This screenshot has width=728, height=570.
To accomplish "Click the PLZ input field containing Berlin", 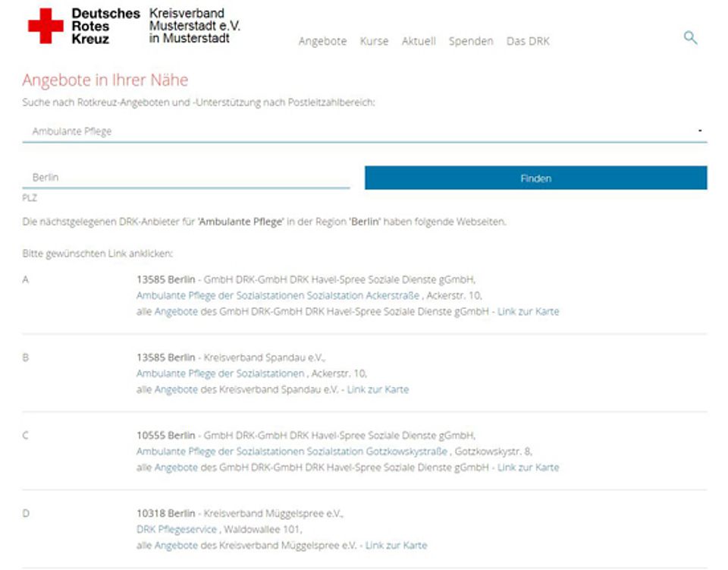I will (186, 178).
